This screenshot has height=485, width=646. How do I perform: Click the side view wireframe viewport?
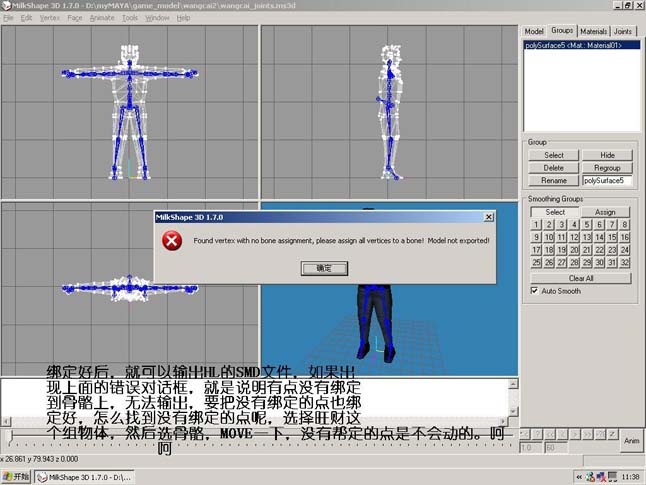(389, 112)
